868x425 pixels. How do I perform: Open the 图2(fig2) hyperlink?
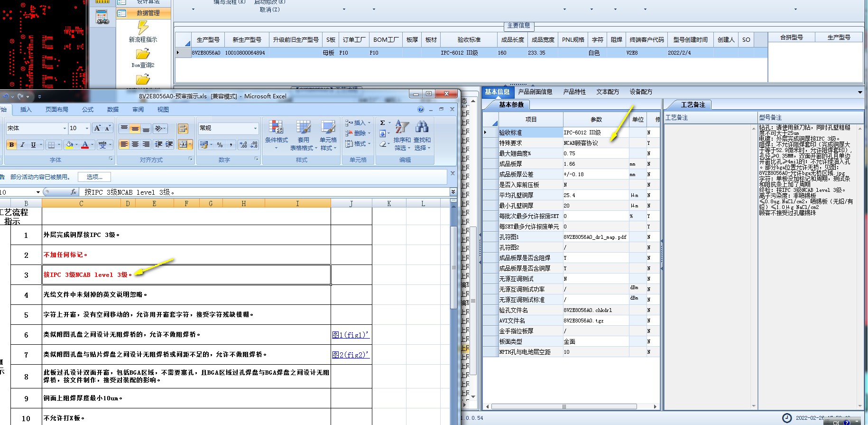(x=351, y=355)
